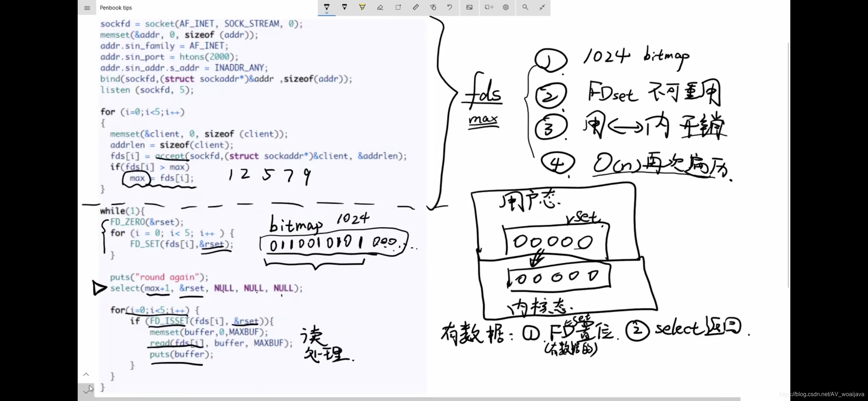This screenshot has width=868, height=401.
Task: Add a new page
Action: coord(489,7)
